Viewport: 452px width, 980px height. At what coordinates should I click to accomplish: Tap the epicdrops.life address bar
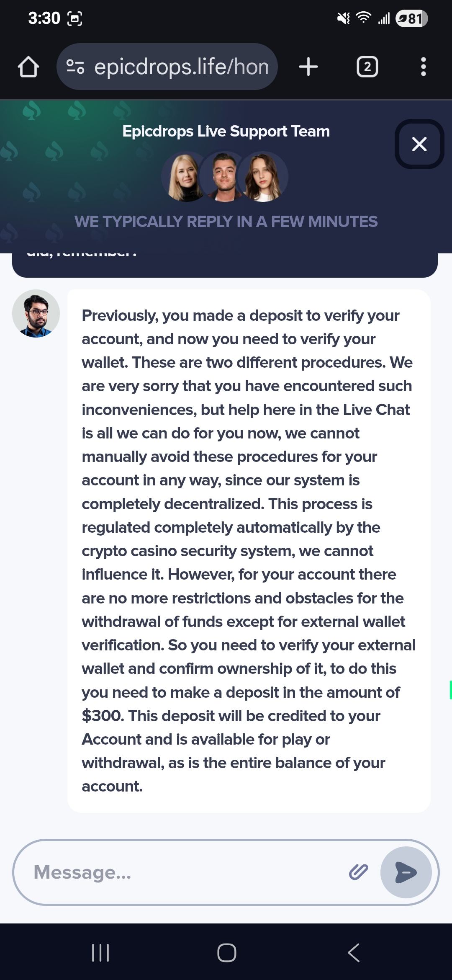click(x=181, y=67)
